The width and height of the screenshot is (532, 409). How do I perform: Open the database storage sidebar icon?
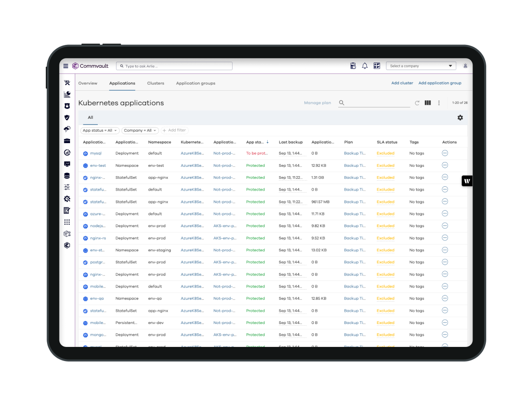67,176
